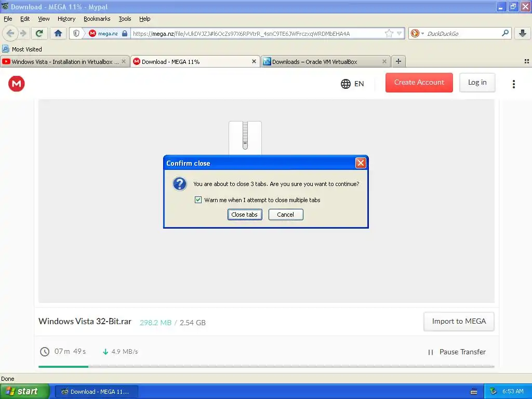Open the Edit menu
This screenshot has height=399, width=532.
[x=25, y=19]
